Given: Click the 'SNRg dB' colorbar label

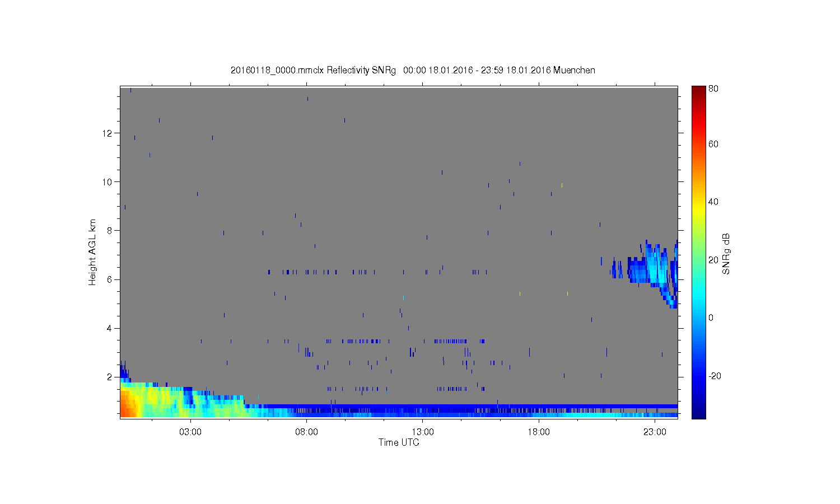Looking at the screenshot, I should point(726,254).
